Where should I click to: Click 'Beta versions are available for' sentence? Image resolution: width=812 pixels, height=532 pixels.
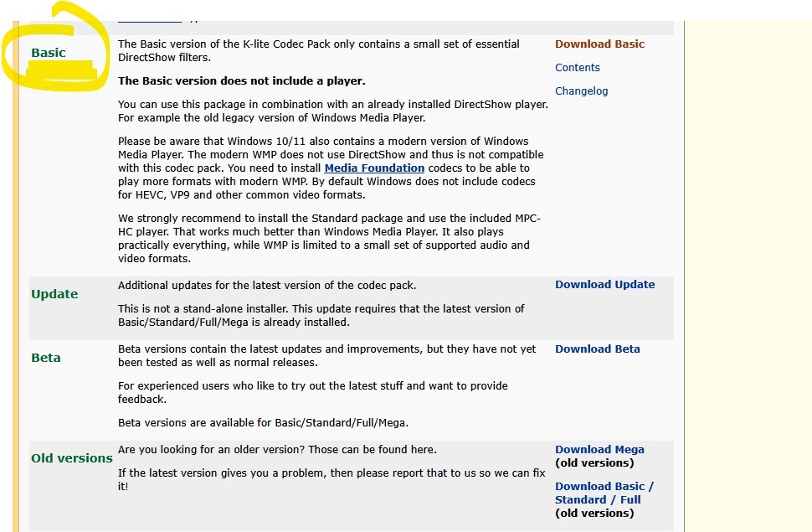point(263,423)
